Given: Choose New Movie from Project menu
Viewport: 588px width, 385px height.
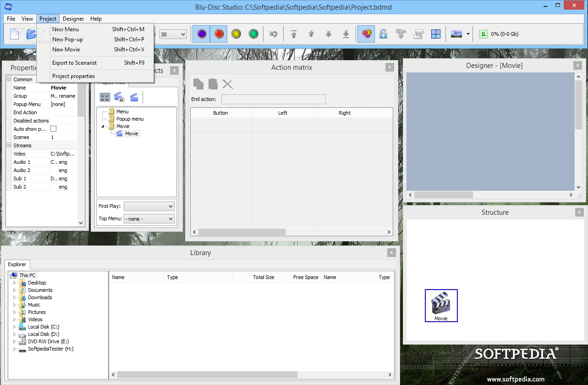Looking at the screenshot, I should point(95,50).
